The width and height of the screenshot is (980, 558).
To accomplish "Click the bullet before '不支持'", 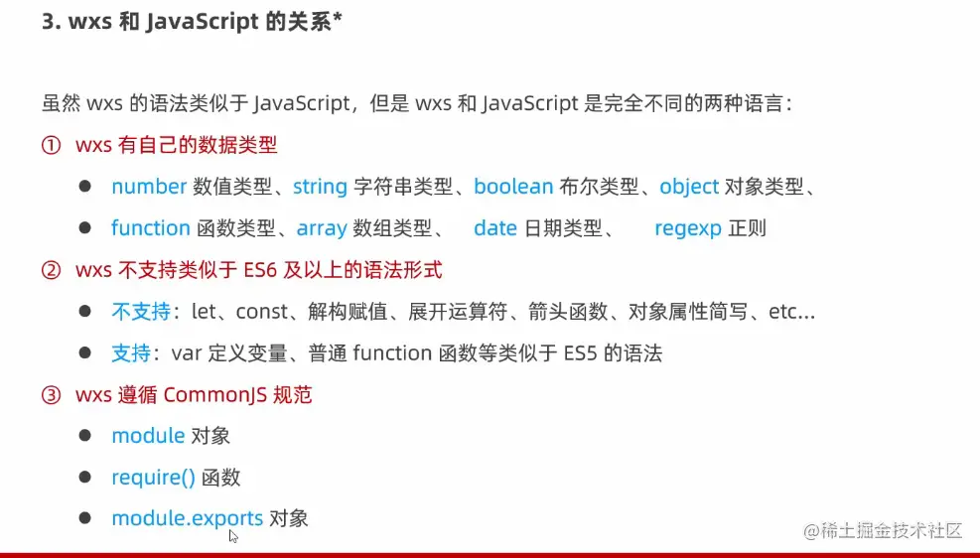I will [85, 311].
